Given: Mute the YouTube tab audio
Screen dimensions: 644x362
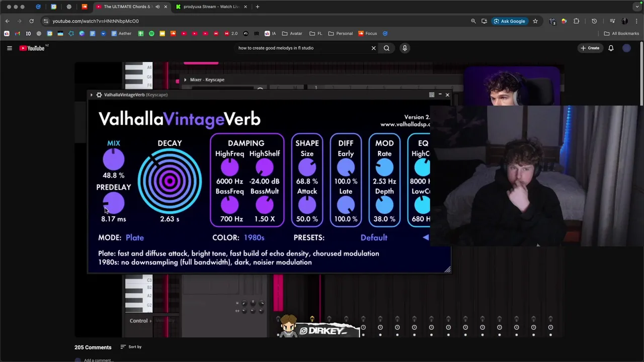Looking at the screenshot, I should click(x=157, y=7).
